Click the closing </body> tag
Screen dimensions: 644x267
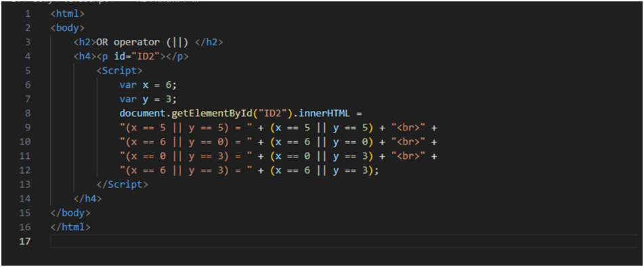pos(70,213)
